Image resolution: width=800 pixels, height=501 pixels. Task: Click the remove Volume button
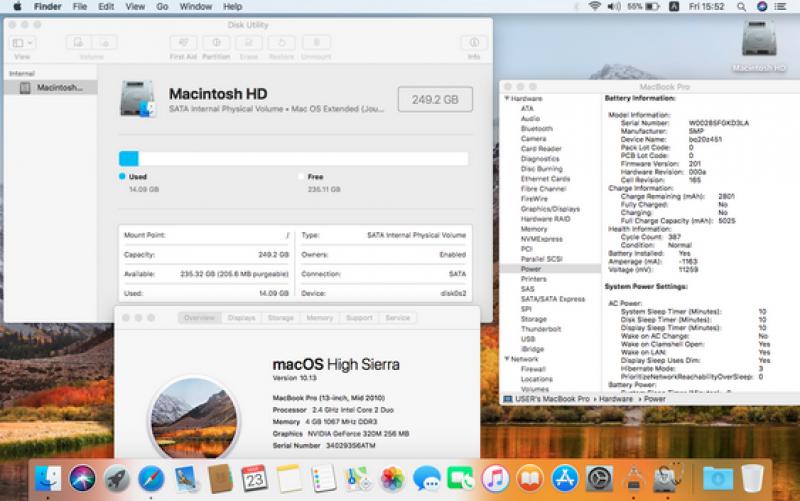(105, 43)
